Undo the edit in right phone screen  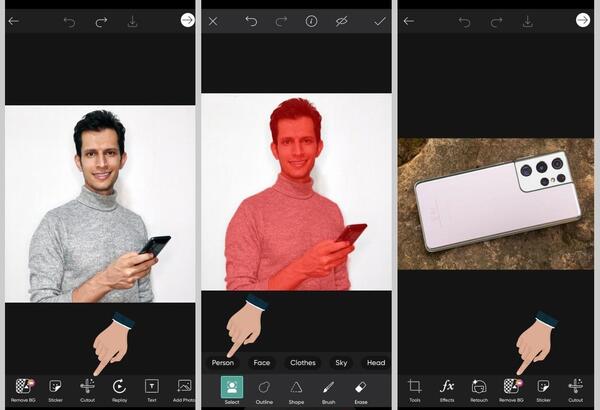[465, 22]
